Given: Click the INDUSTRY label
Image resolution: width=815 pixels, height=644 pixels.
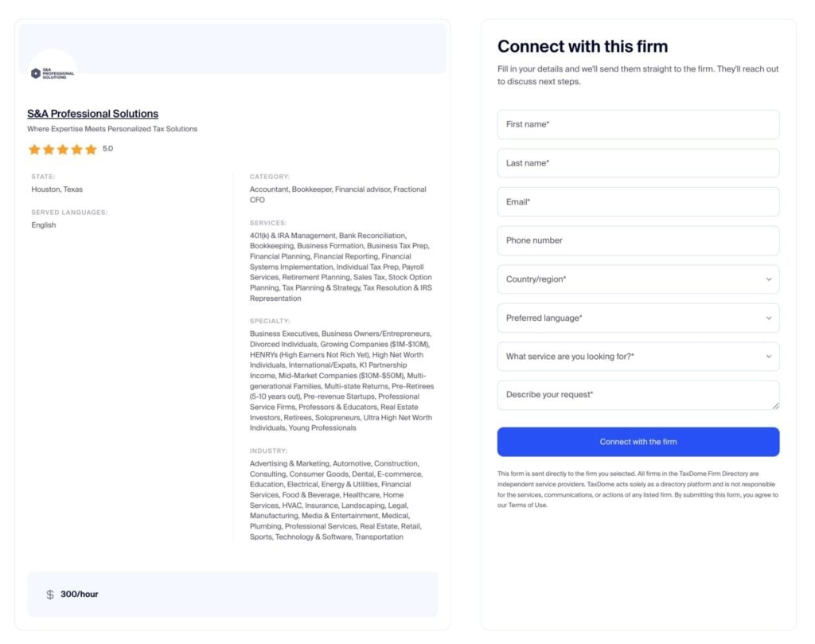Looking at the screenshot, I should point(268,451).
